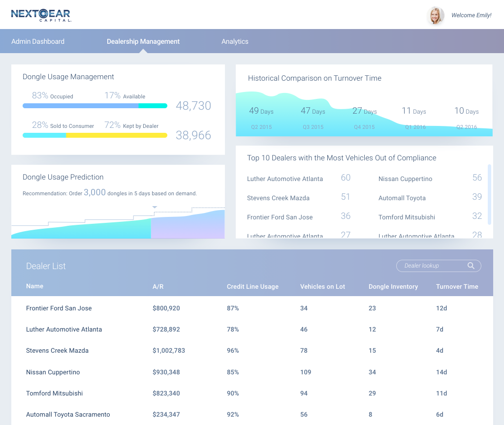Click the 48,730 dongle total
The image size is (504, 425).
pos(193,106)
